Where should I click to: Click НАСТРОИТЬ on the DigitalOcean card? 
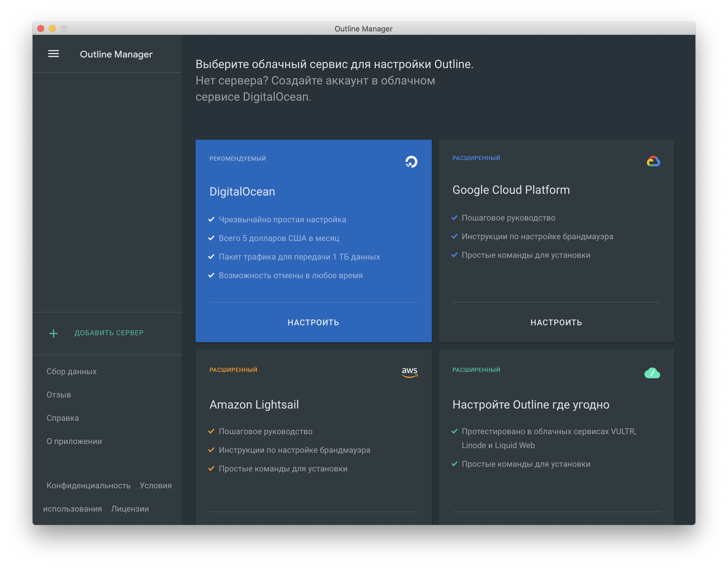click(313, 323)
